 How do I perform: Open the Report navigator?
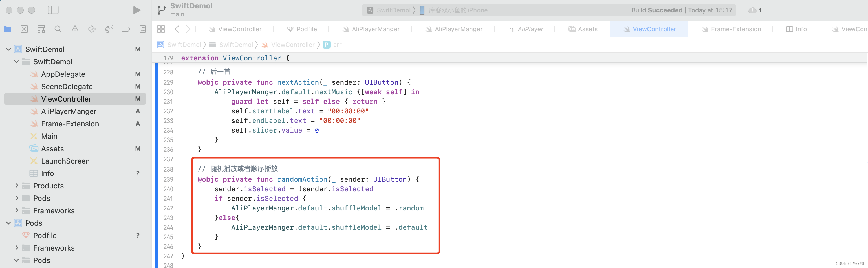[142, 29]
